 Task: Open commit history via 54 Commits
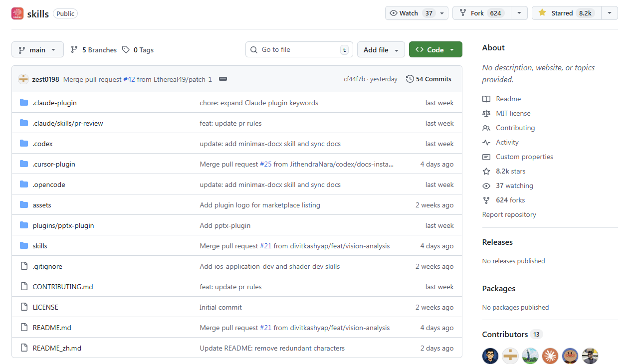tap(428, 79)
